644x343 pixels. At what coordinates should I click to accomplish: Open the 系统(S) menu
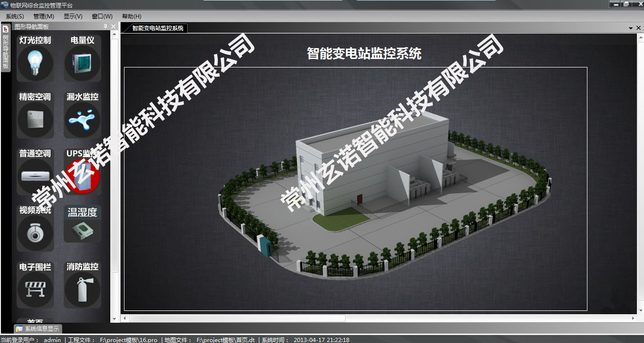click(15, 16)
